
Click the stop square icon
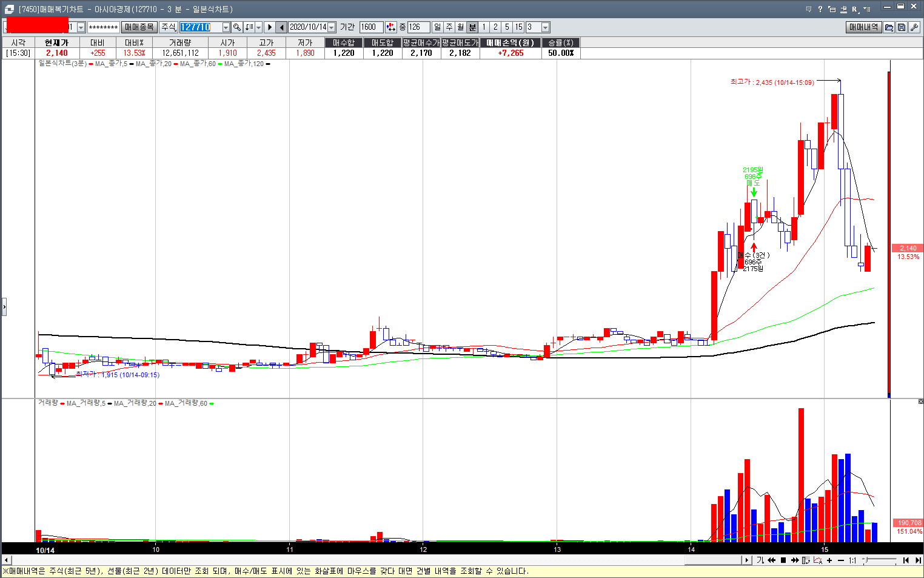click(783, 560)
